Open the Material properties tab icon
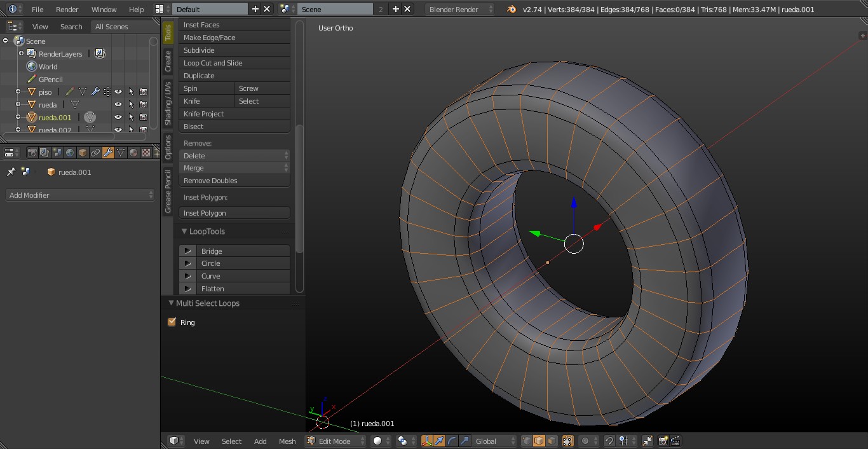 pos(133,153)
